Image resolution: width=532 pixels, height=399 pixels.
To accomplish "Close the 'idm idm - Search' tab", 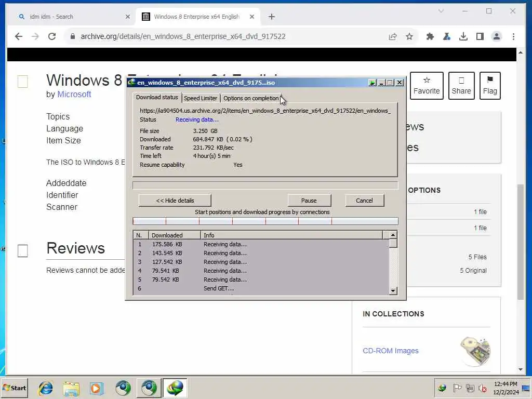I will coord(128,17).
